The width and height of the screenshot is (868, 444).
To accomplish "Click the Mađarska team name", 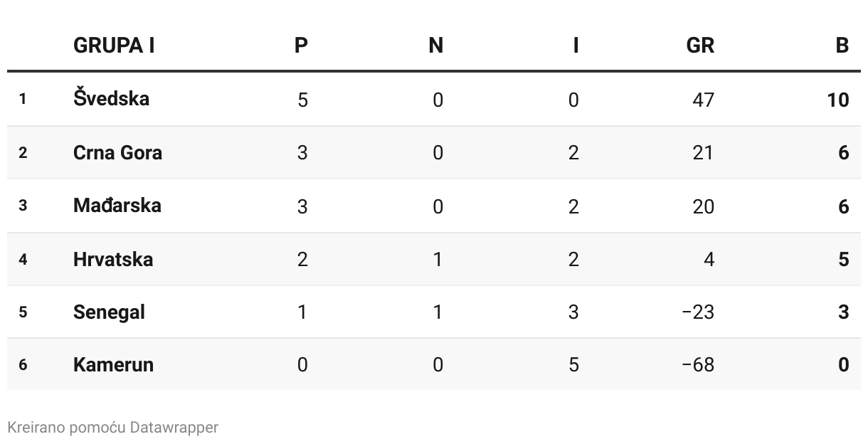I will (x=117, y=206).
